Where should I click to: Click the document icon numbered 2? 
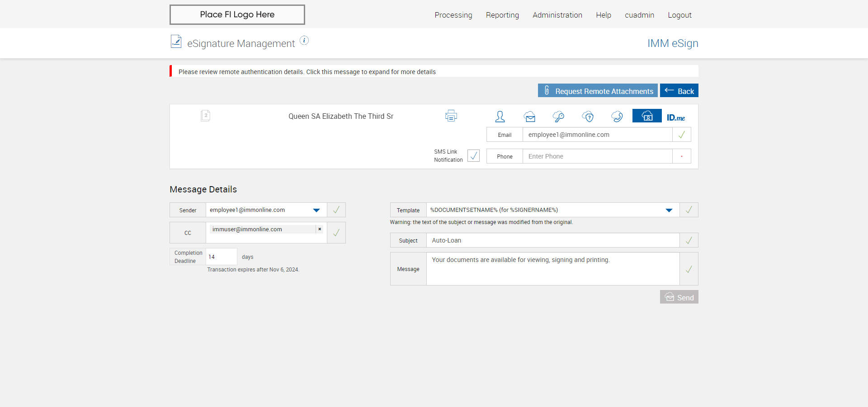205,116
